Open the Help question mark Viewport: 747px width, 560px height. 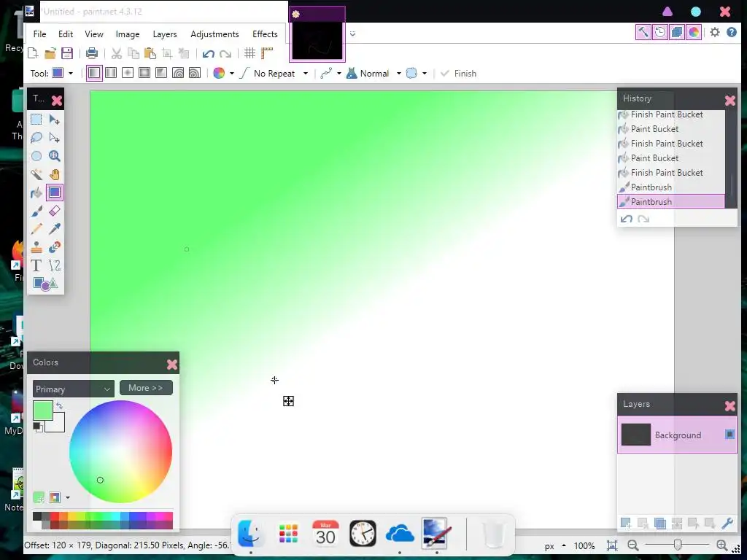point(732,32)
